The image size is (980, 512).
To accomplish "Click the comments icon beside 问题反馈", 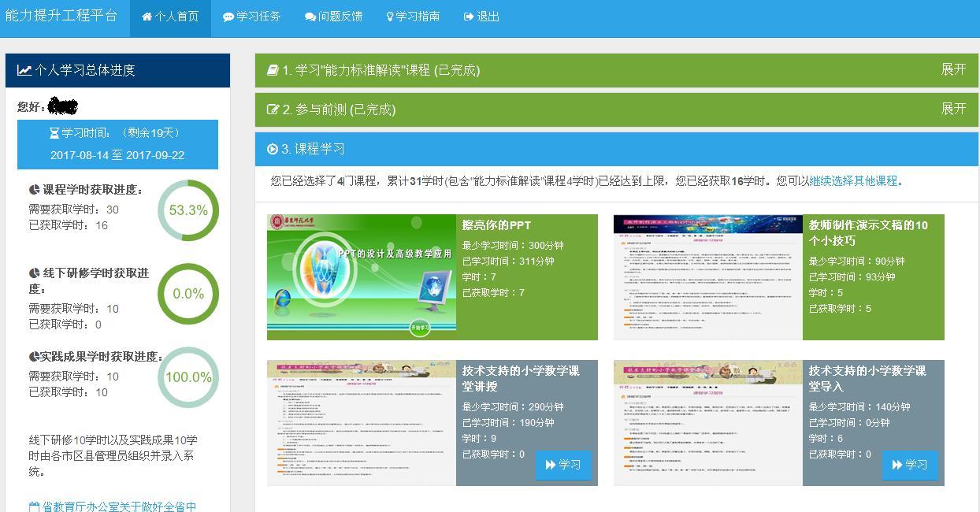I will coord(310,17).
